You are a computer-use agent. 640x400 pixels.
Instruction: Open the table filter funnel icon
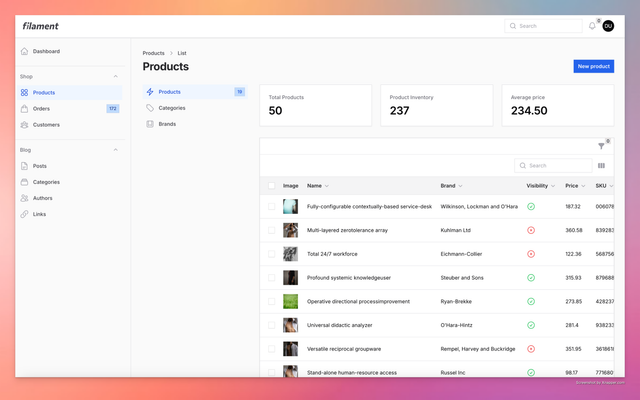(601, 146)
